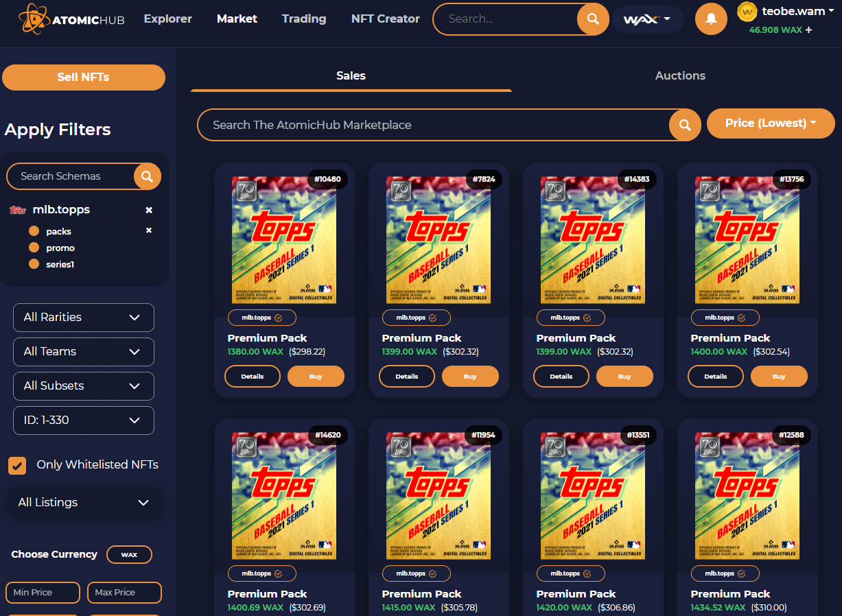Select the packs schema bullet
The image size is (842, 616).
(34, 231)
